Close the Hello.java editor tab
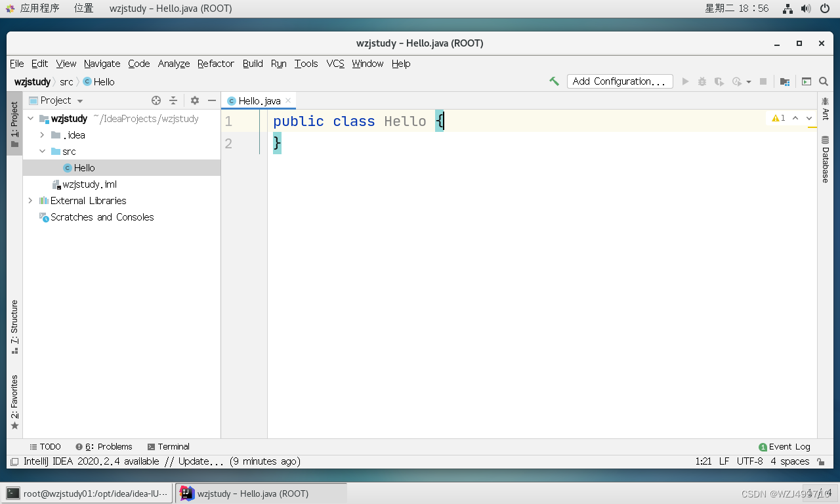The width and height of the screenshot is (840, 504). point(288,100)
